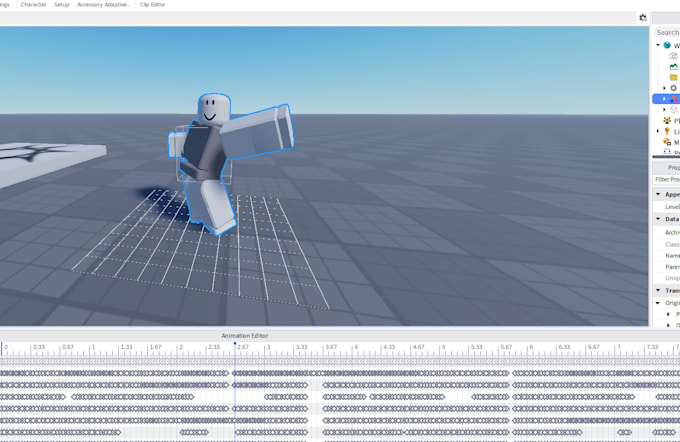Viewport: 680px width, 442px height.
Task: Click the Parent property row
Action: (x=666, y=267)
